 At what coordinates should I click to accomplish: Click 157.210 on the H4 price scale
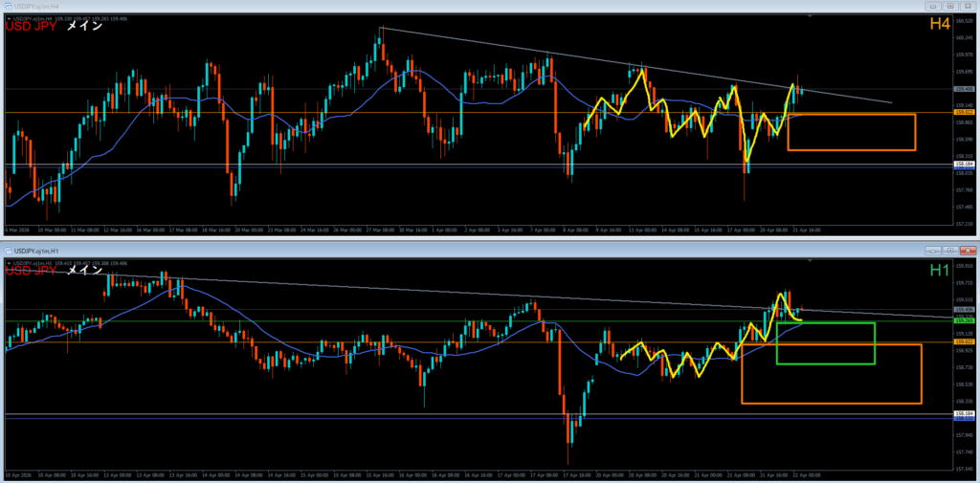click(963, 223)
